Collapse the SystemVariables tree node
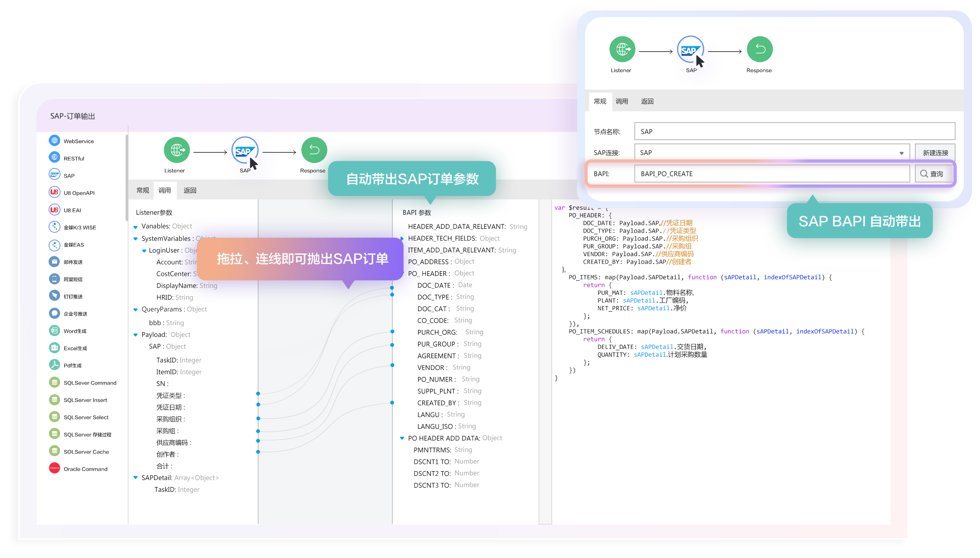 (135, 239)
